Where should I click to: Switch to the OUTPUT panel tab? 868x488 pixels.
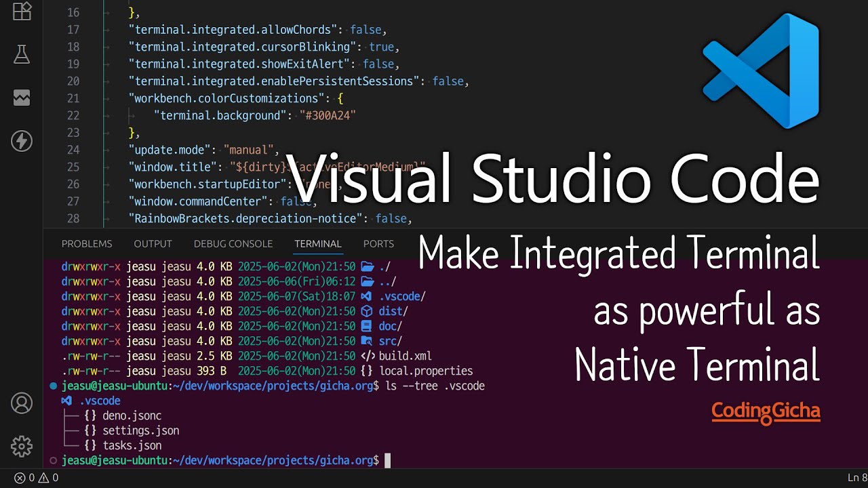coord(153,243)
